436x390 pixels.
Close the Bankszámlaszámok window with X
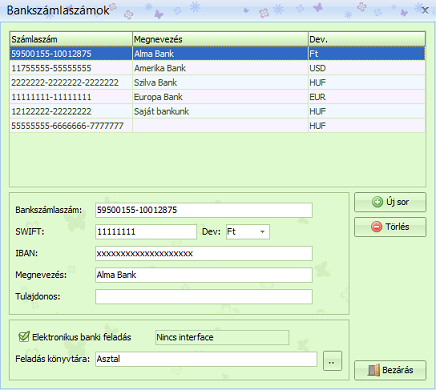tap(425, 10)
